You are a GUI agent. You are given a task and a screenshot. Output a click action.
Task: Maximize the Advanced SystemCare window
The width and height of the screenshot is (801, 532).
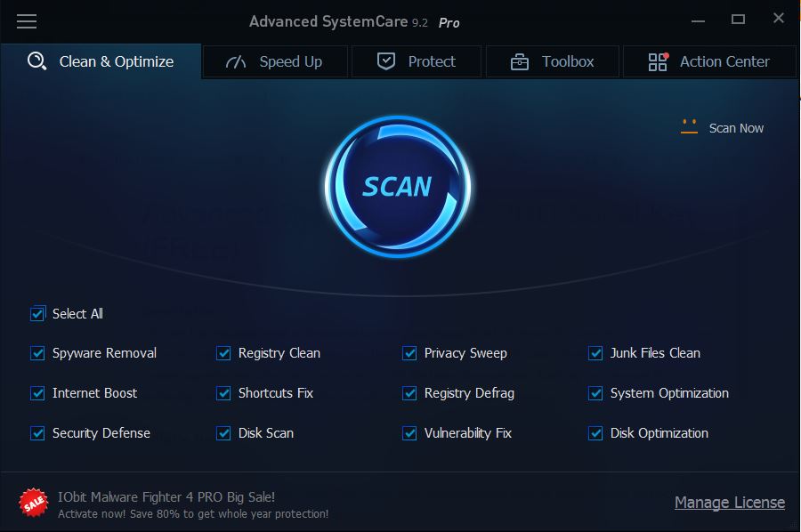[x=738, y=20]
